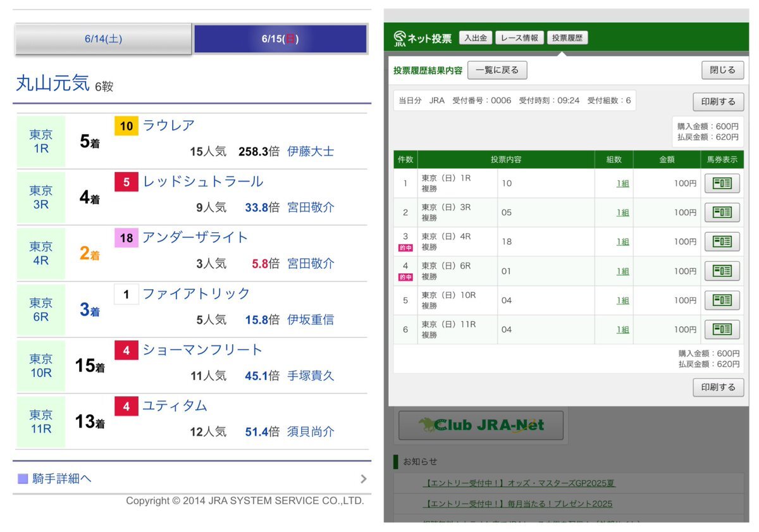Show betting ticket for 東京 6R row
Screen dimensions: 759x532
click(722, 271)
